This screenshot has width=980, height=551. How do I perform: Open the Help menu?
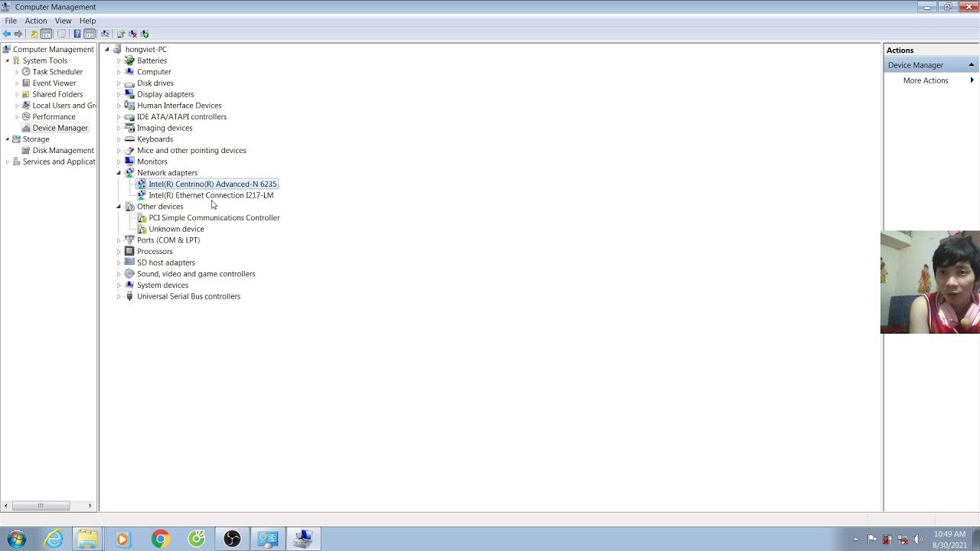pyautogui.click(x=87, y=21)
